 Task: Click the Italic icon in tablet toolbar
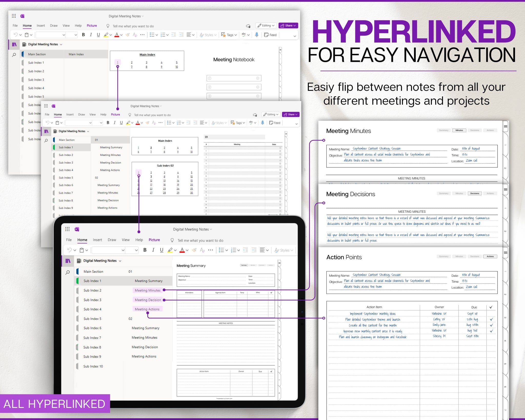[153, 250]
